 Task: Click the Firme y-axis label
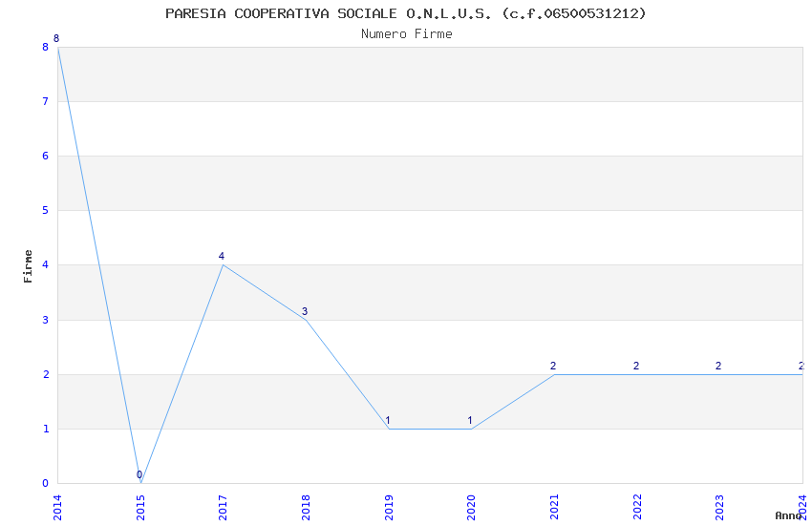(29, 265)
